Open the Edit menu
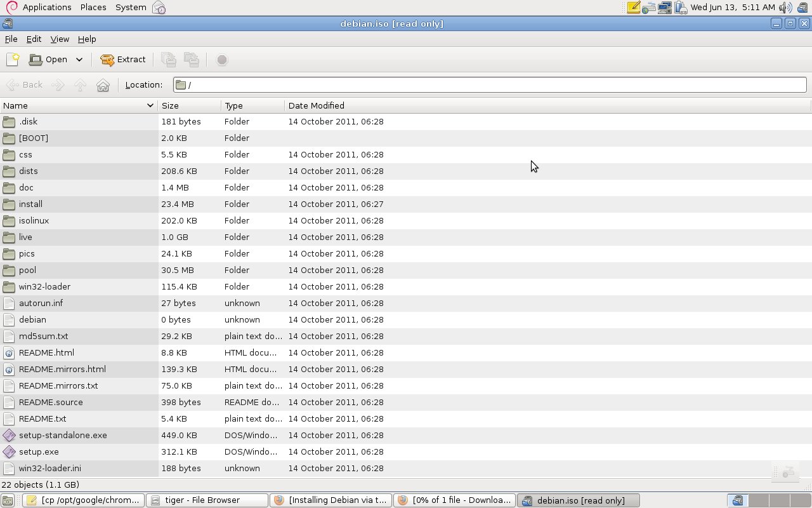 pos(34,39)
